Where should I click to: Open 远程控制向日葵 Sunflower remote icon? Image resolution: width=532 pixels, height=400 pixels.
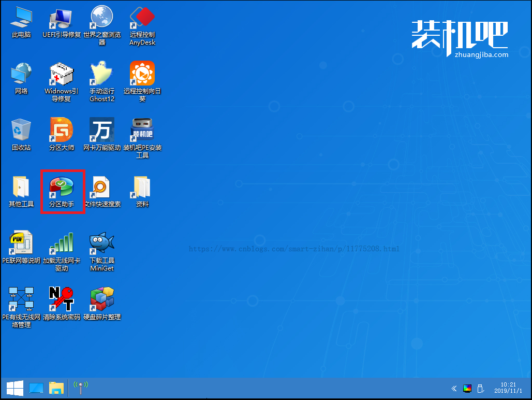point(142,75)
